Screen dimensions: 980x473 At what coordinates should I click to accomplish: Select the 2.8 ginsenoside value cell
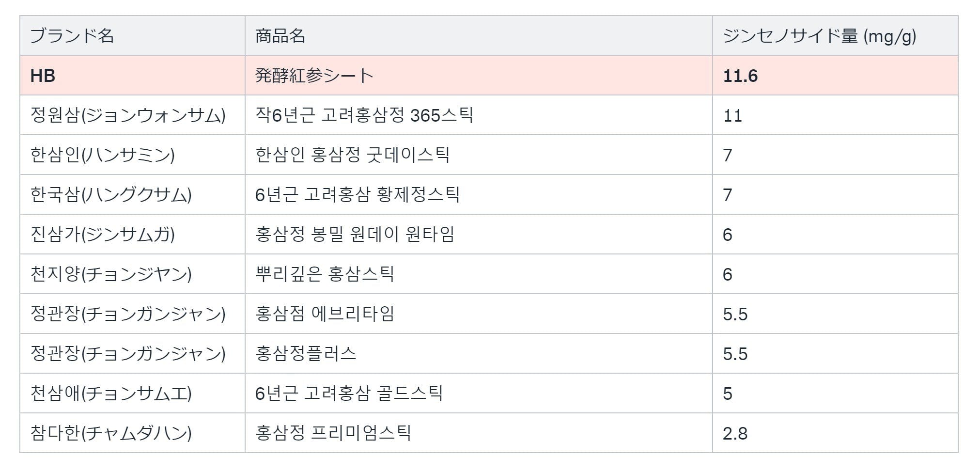click(x=735, y=433)
